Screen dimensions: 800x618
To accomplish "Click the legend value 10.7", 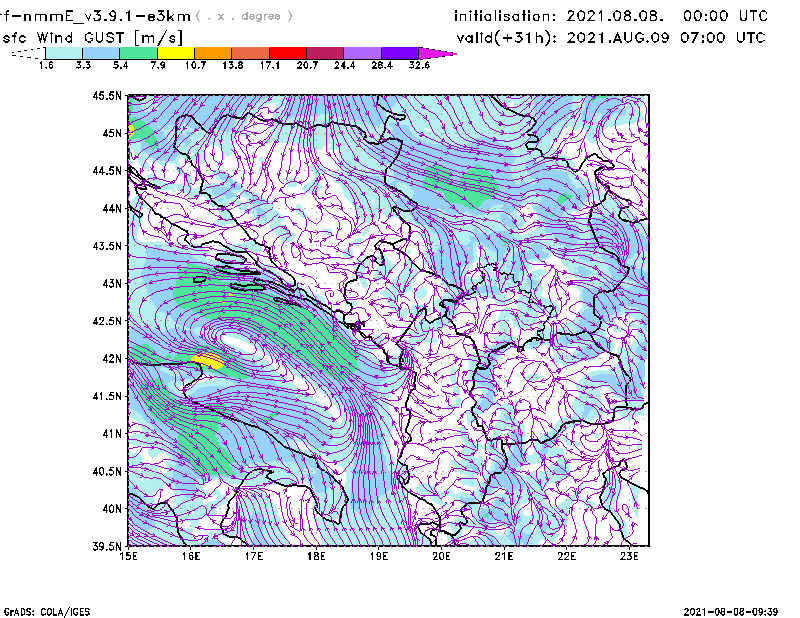I will tap(195, 65).
